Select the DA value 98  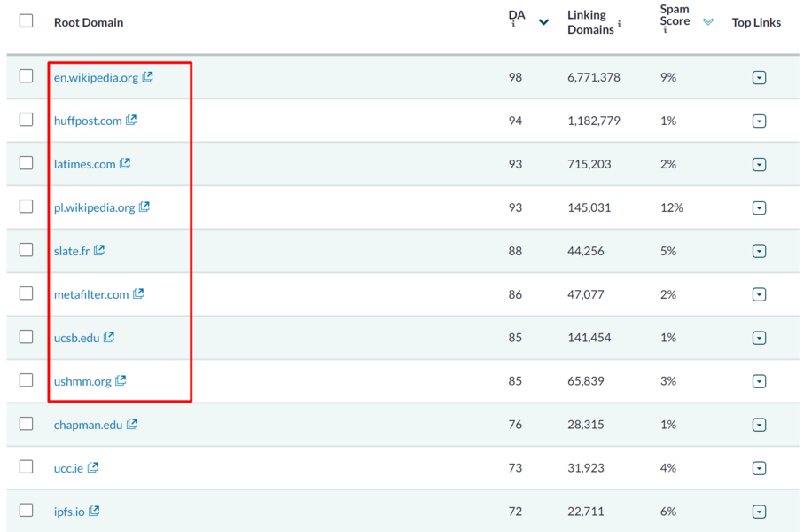(515, 77)
